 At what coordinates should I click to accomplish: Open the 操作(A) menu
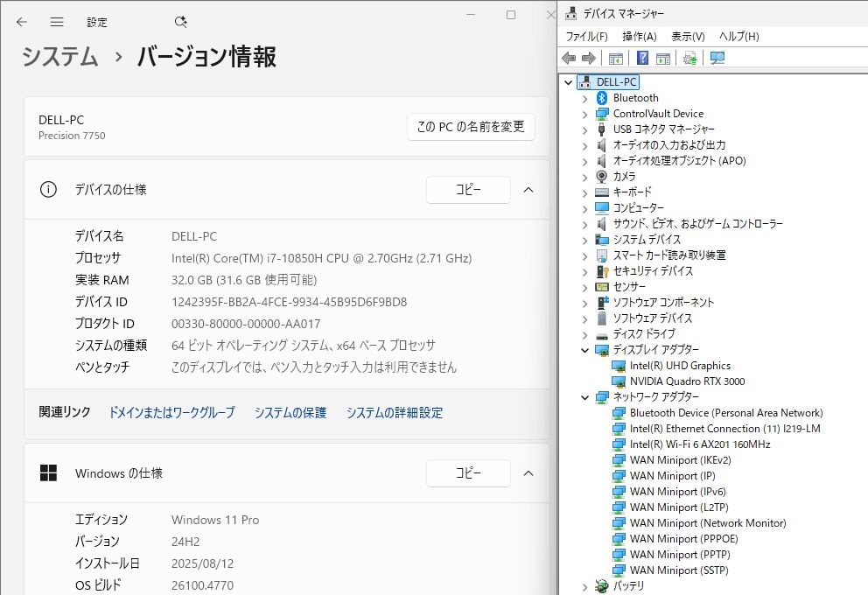639,37
